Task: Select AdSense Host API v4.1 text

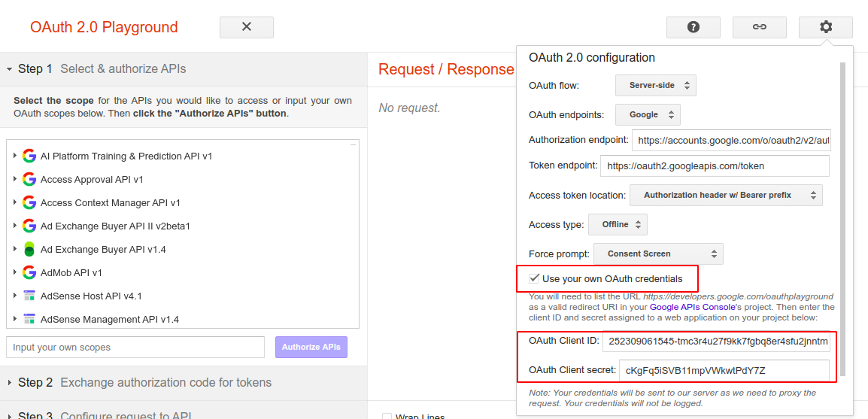Action: (x=91, y=296)
